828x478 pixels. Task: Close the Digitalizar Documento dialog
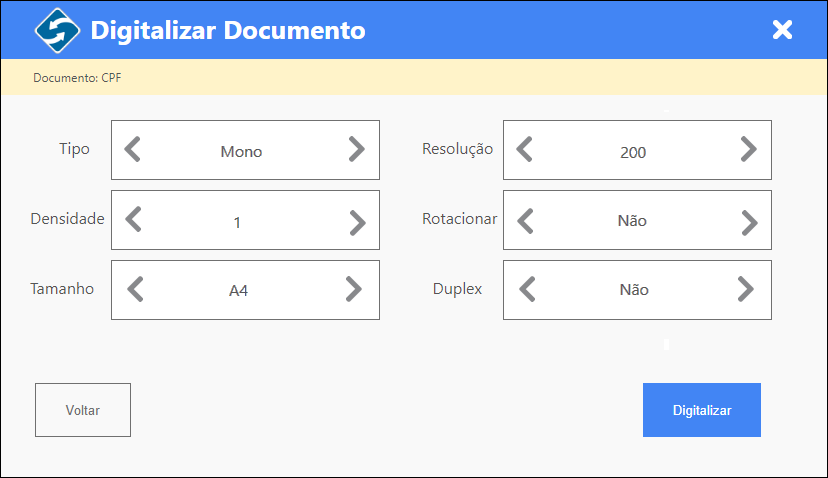pyautogui.click(x=782, y=30)
